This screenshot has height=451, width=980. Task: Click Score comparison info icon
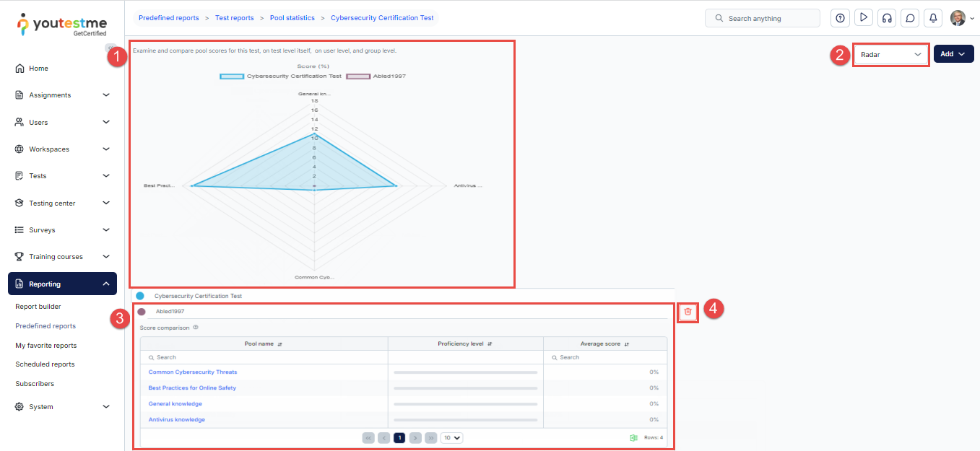click(x=196, y=328)
